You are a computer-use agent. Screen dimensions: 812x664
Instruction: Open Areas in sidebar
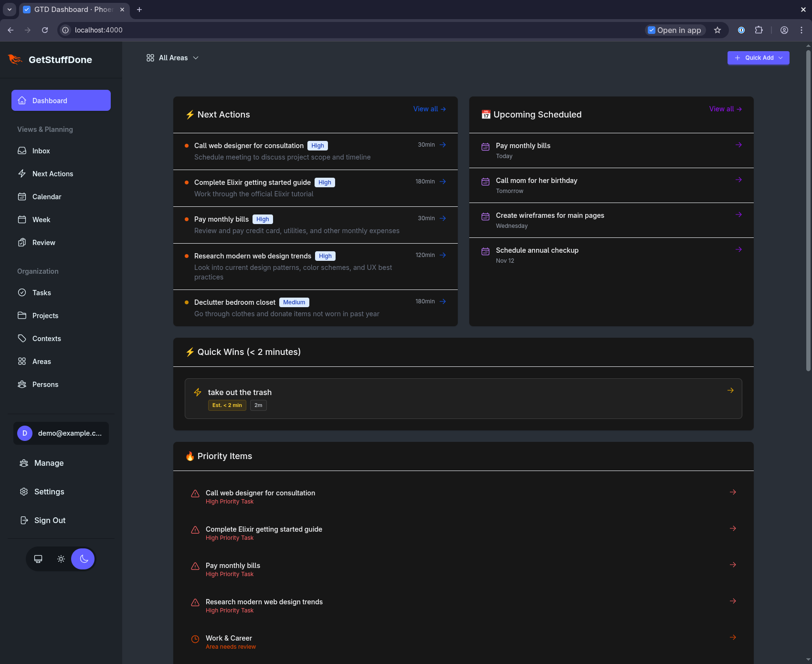point(61,362)
